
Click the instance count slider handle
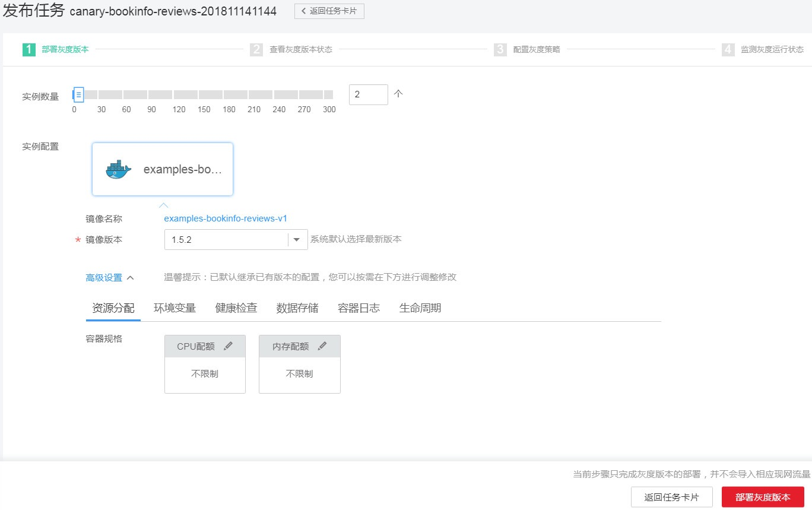[78, 94]
